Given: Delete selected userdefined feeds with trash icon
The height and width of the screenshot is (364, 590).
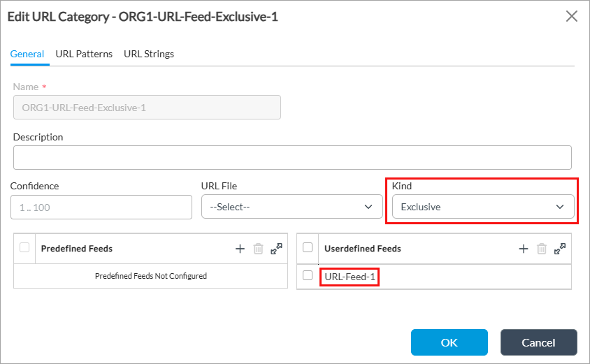Looking at the screenshot, I should click(x=541, y=249).
